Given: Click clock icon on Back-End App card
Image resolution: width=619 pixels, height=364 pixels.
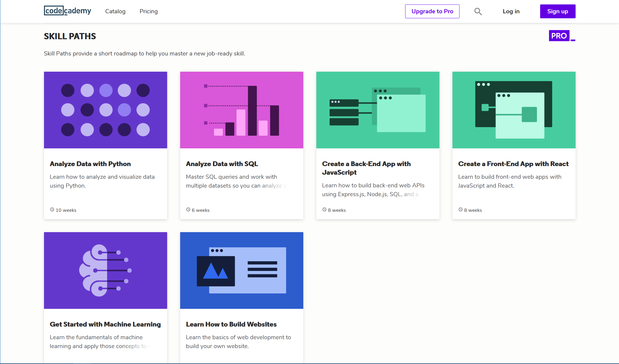Looking at the screenshot, I should [324, 210].
